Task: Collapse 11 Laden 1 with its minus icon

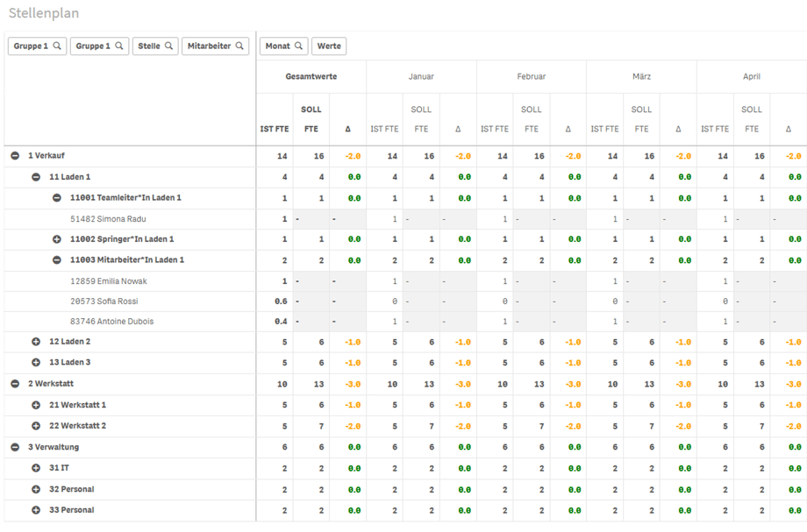Action: pos(36,177)
